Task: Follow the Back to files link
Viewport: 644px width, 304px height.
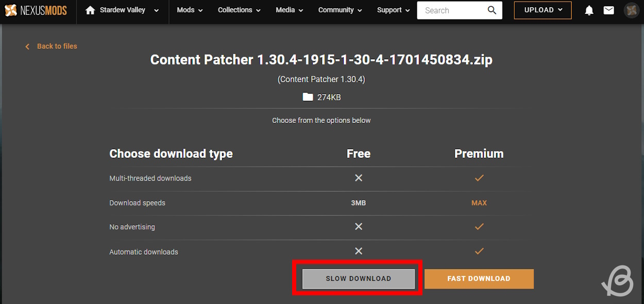Action: tap(57, 46)
